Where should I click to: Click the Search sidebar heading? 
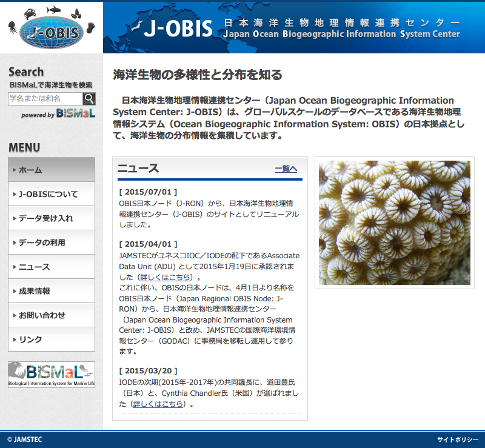[x=26, y=72]
